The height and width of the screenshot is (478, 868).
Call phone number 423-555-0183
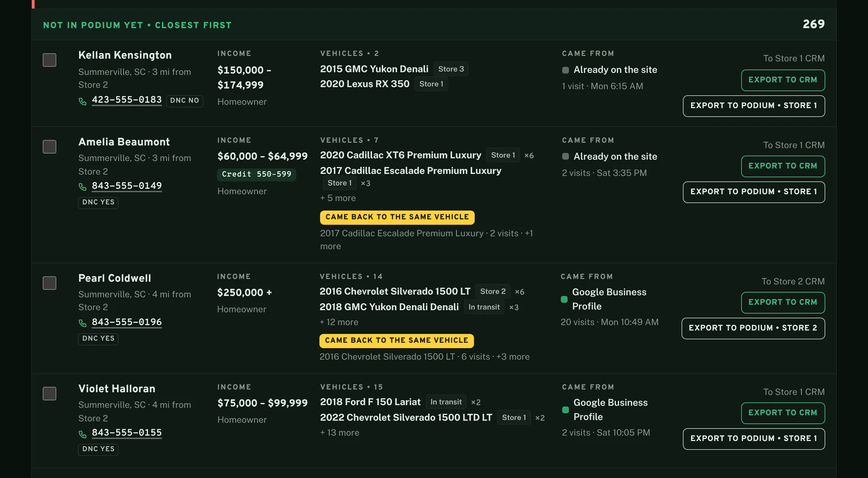[x=127, y=100]
